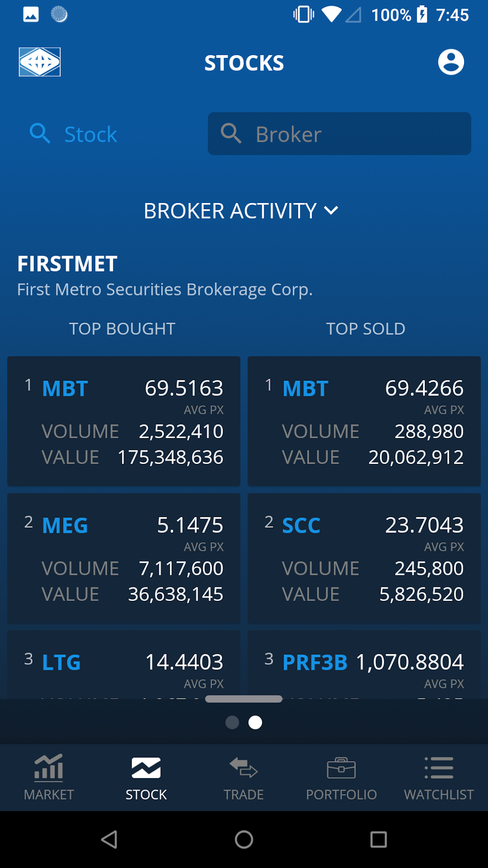Expand the Broker Activity dropdown
Screen dimensions: 488x868
230,211
